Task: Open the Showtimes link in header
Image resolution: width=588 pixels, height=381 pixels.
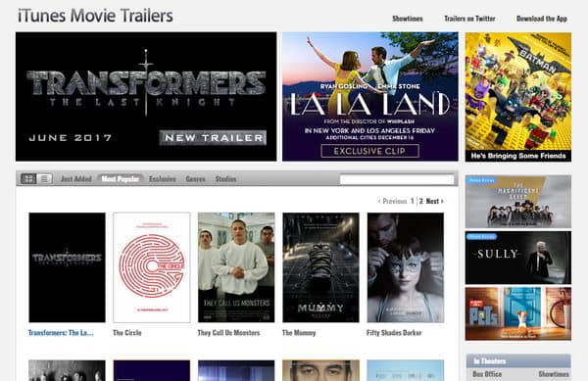Action: (408, 19)
